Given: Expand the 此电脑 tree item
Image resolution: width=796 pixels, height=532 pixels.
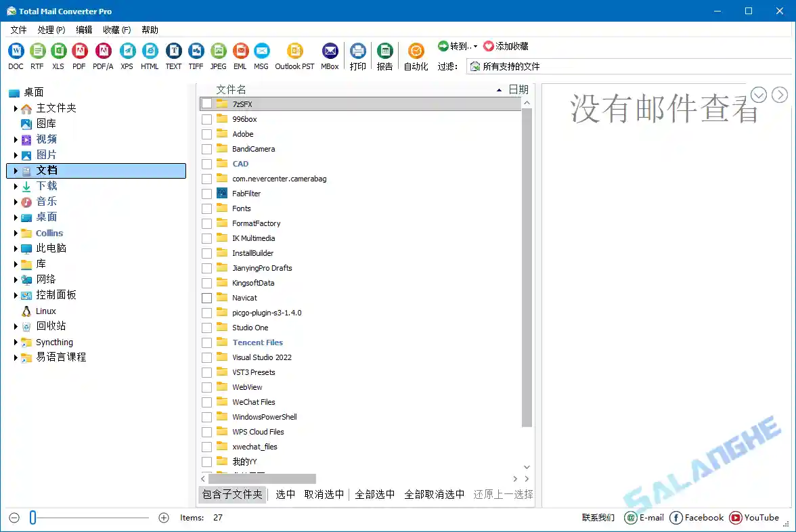Looking at the screenshot, I should click(15, 248).
